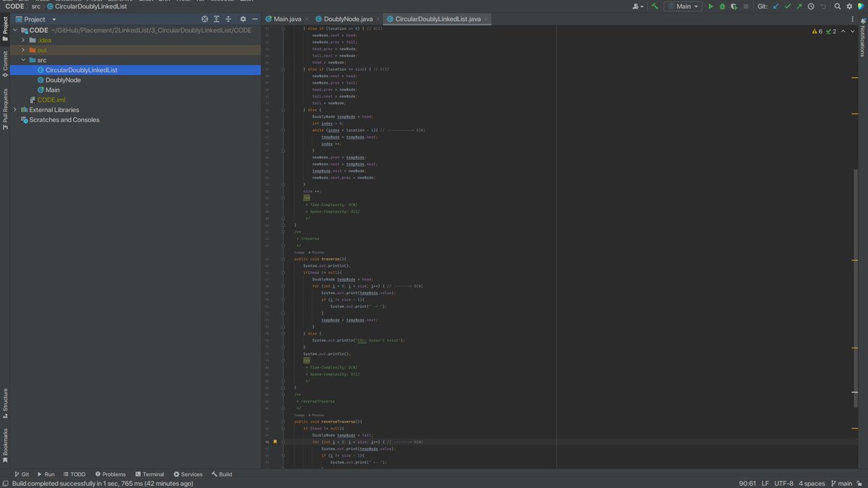The height and width of the screenshot is (488, 868).
Task: Toggle the Commit tool window stripe button
Action: 4,63
